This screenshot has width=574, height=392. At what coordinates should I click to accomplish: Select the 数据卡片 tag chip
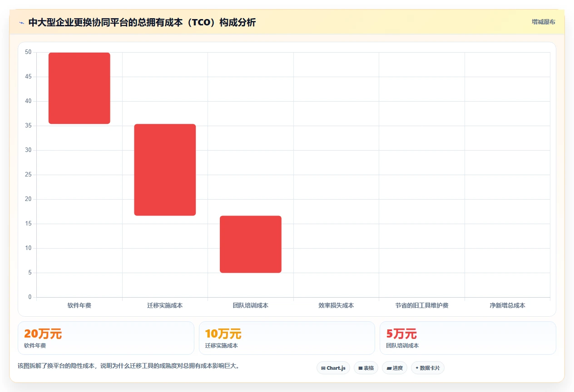[x=428, y=368]
